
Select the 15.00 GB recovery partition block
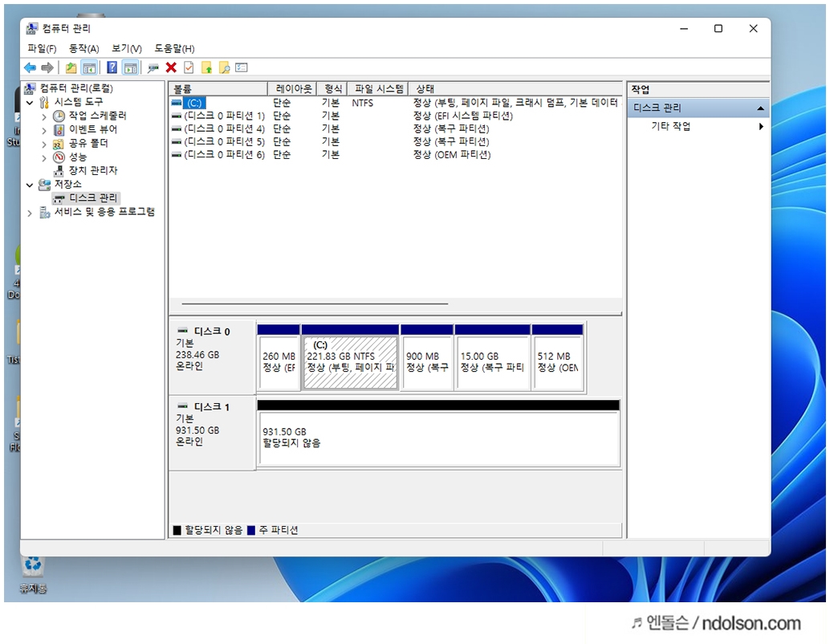coord(493,358)
